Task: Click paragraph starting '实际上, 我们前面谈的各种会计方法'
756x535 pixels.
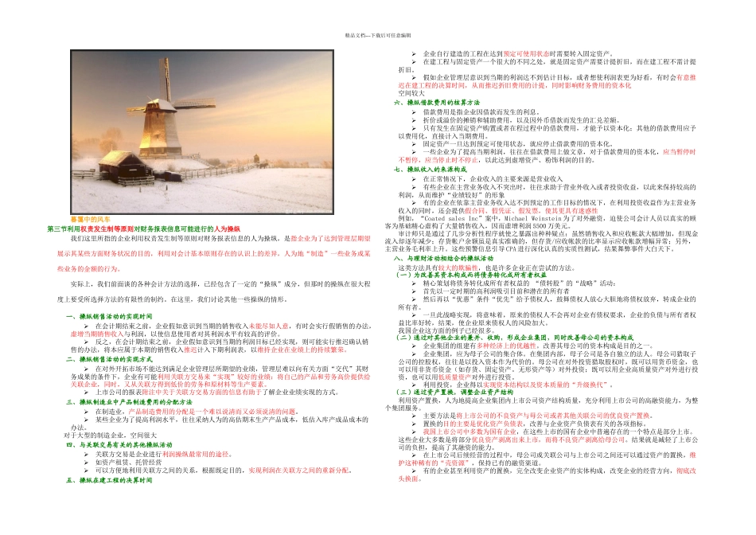Action: point(213,291)
